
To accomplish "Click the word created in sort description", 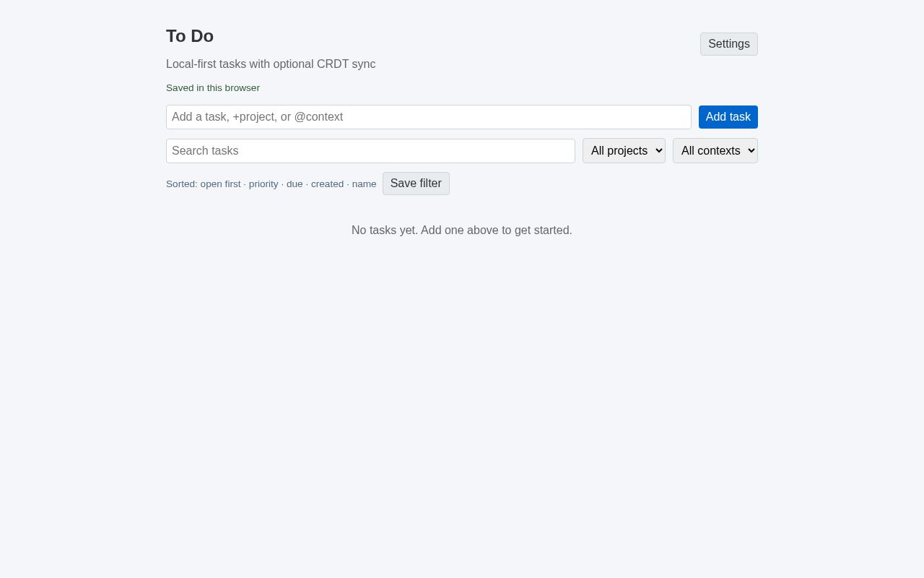I will [327, 184].
